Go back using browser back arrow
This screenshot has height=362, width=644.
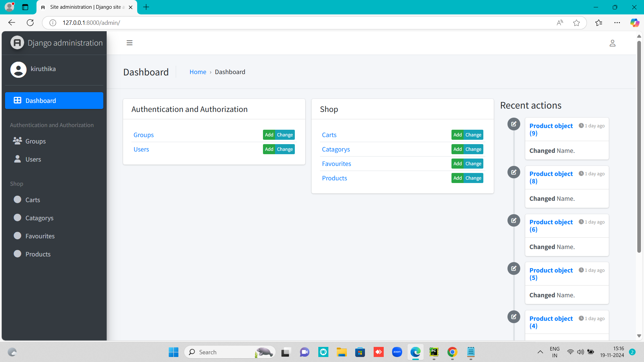pyautogui.click(x=12, y=22)
